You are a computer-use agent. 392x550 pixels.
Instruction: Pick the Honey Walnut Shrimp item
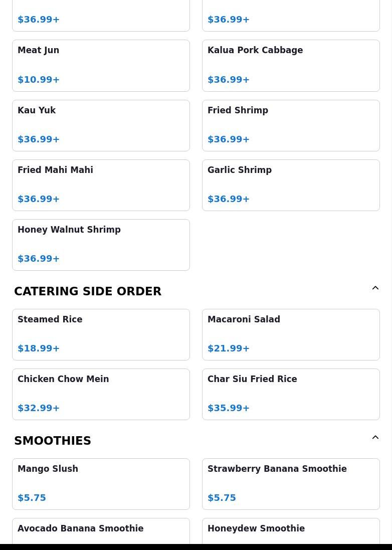coord(101,245)
